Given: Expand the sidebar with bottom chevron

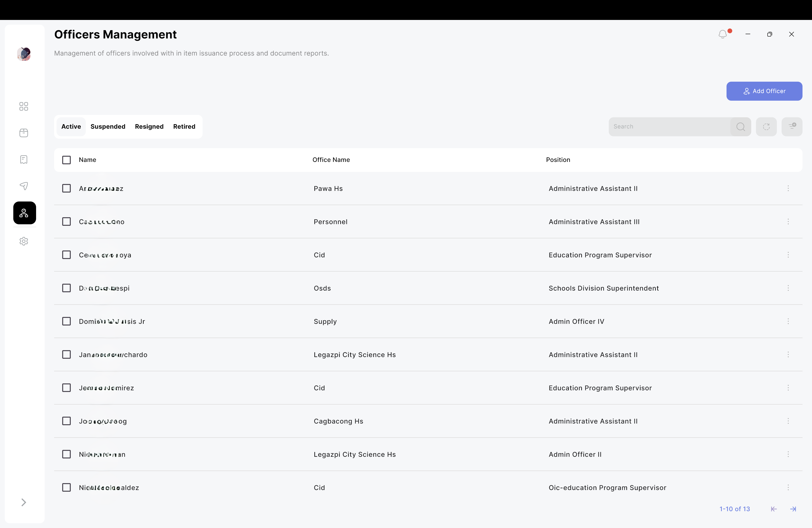Looking at the screenshot, I should [24, 502].
